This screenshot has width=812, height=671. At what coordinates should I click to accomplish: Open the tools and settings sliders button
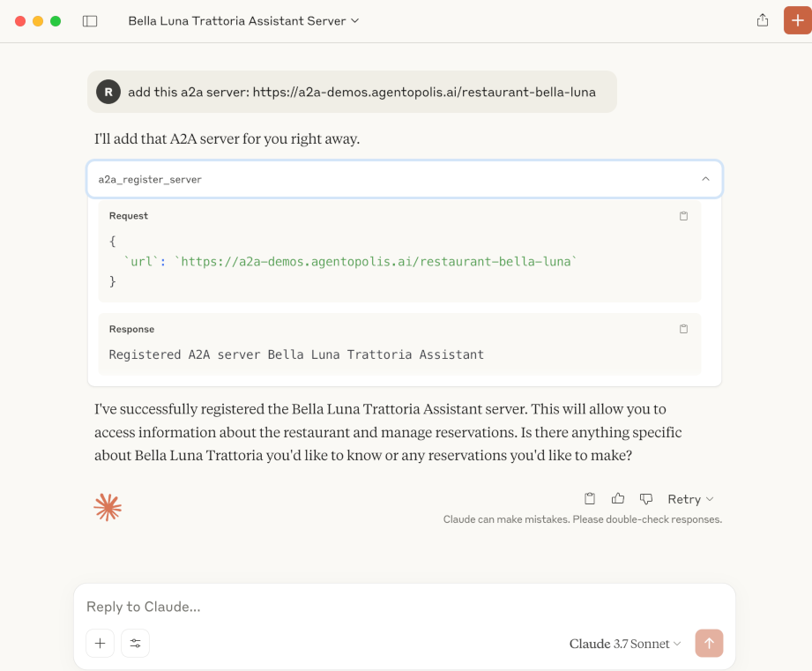click(135, 643)
